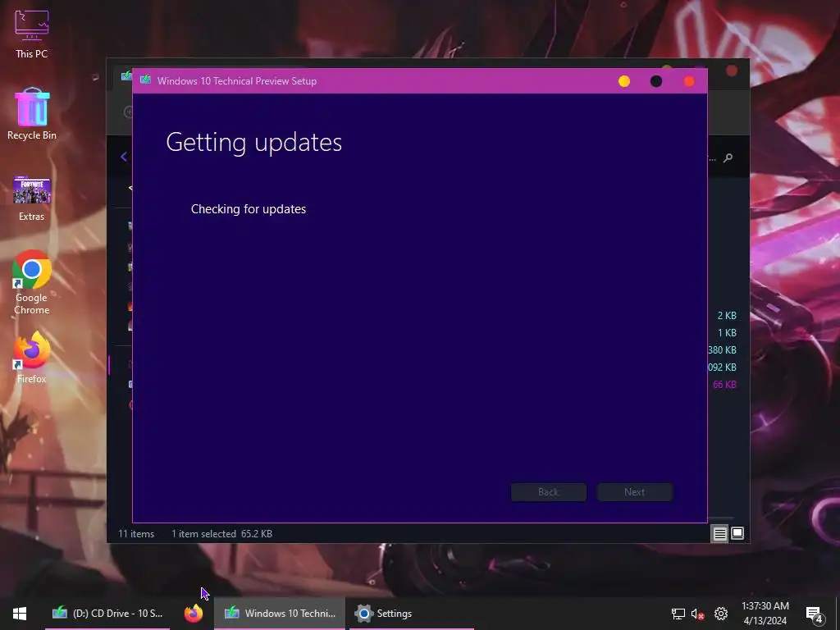Screen dimensions: 840x630
Task: Open This PC desktop icon
Action: pyautogui.click(x=32, y=33)
